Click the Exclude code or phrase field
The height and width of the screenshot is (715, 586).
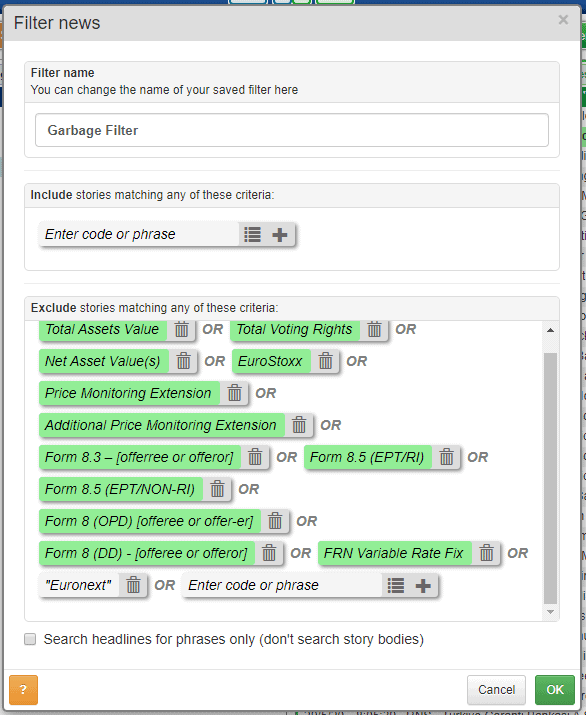pos(282,585)
